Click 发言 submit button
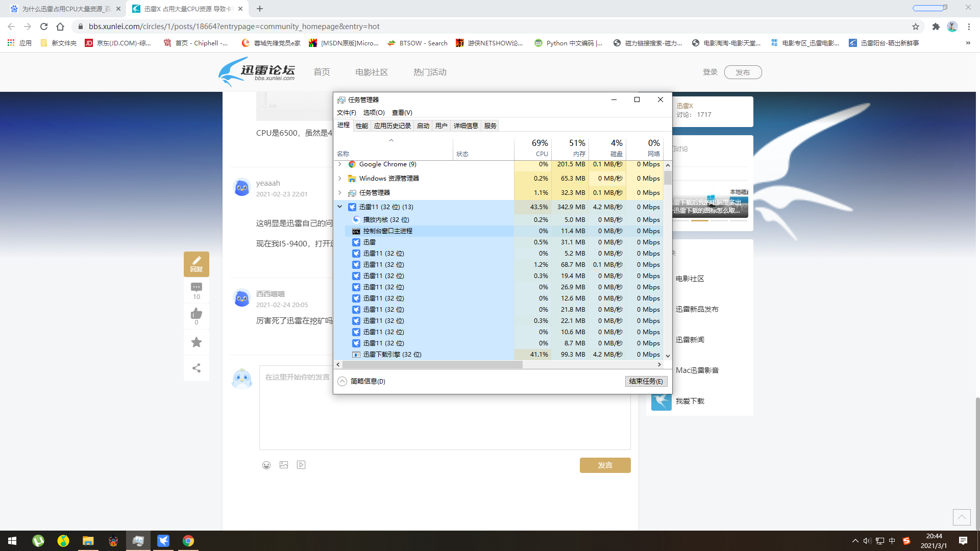The width and height of the screenshot is (980, 551). point(605,465)
